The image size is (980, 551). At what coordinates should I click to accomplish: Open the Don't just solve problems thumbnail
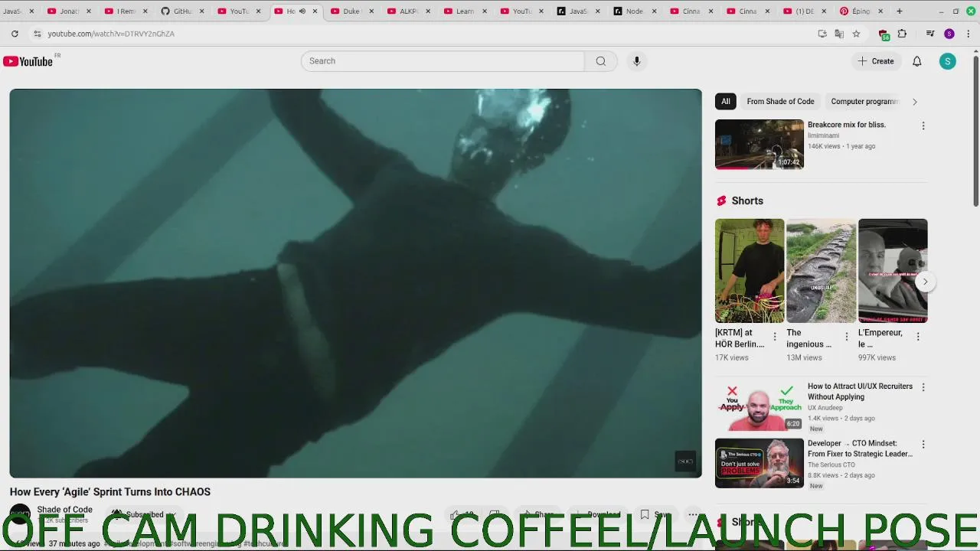pos(759,463)
